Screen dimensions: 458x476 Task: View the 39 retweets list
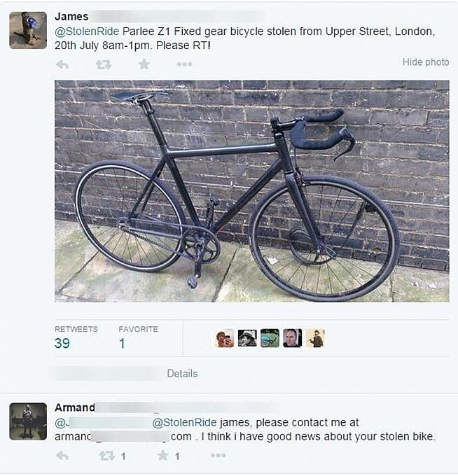click(62, 343)
